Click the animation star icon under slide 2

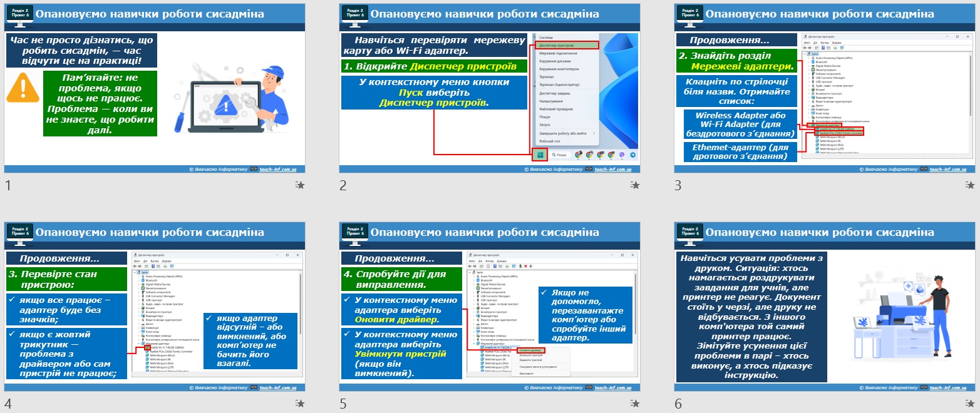[x=636, y=185]
